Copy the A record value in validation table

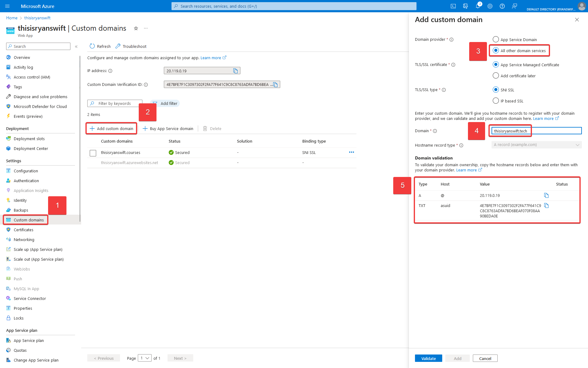coord(546,195)
